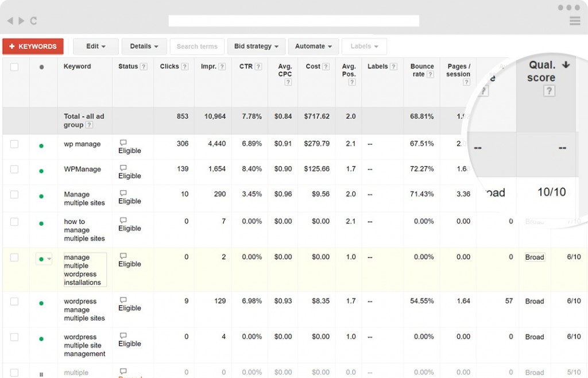588x378 pixels.
Task: Click the help icon next to Clicks
Action: pyautogui.click(x=185, y=67)
